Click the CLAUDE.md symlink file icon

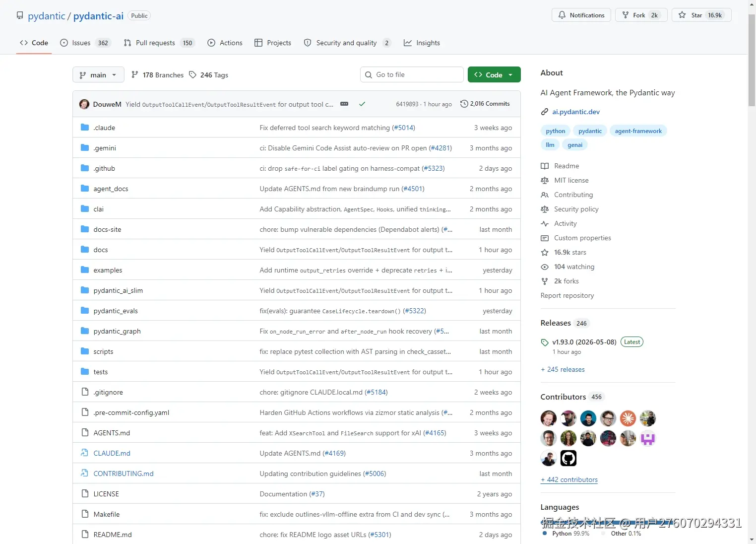pyautogui.click(x=85, y=453)
